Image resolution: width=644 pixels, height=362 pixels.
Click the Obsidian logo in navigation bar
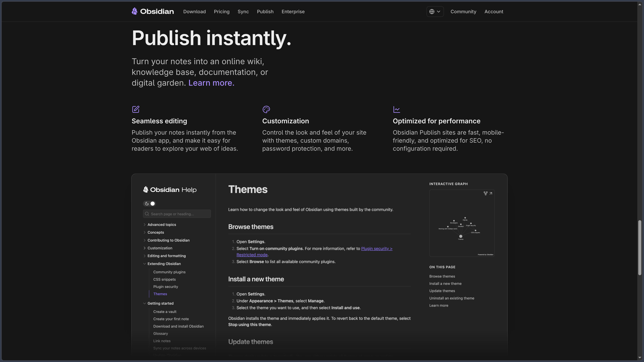click(152, 12)
